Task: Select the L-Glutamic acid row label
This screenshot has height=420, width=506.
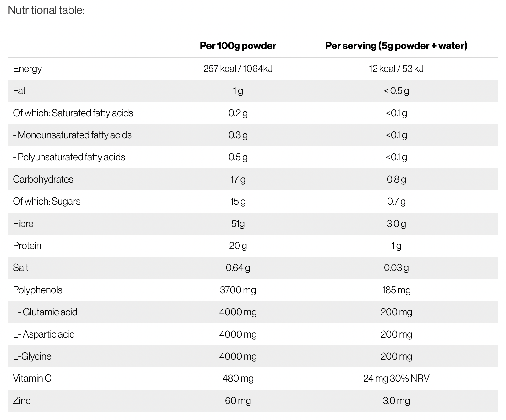Action: 45,312
